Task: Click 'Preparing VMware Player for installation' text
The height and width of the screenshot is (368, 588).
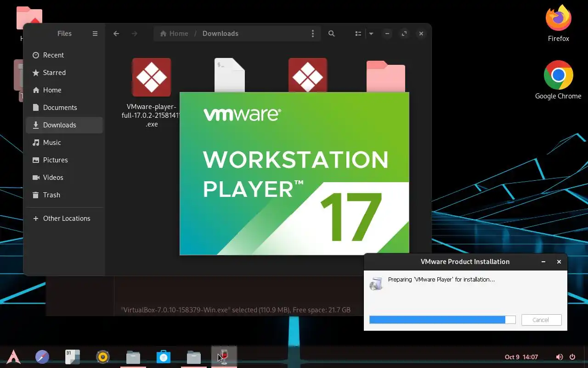Action: (441, 279)
